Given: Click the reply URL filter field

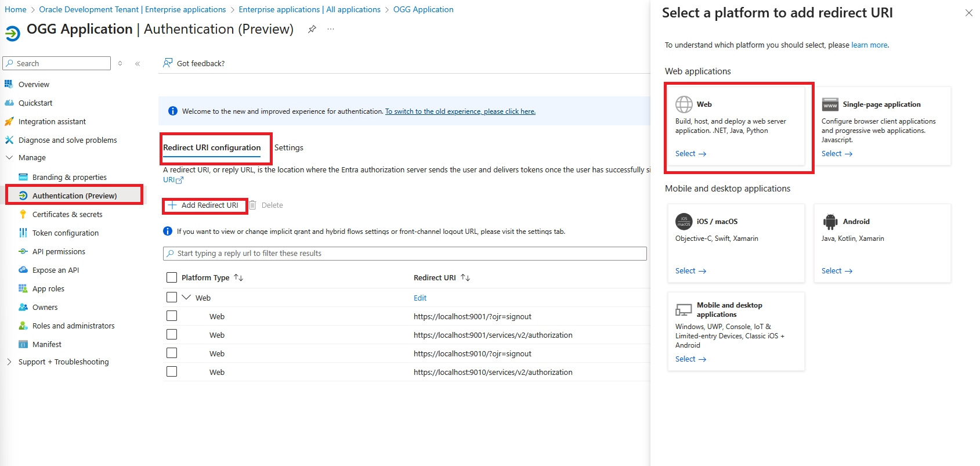Looking at the screenshot, I should [x=405, y=254].
